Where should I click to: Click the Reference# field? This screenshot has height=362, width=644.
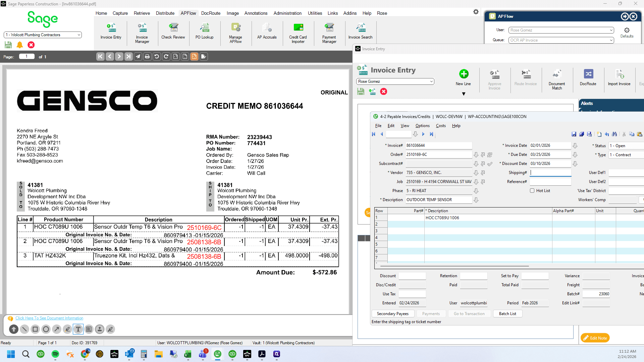click(550, 182)
